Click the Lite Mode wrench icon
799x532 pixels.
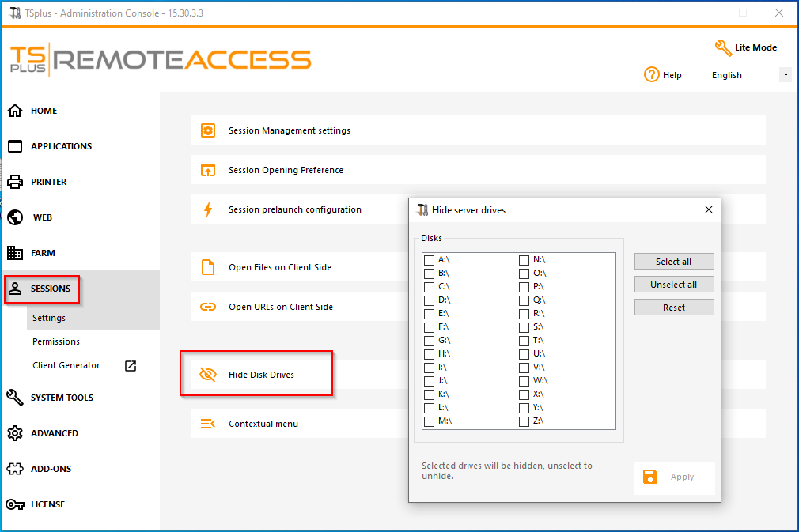pyautogui.click(x=723, y=47)
